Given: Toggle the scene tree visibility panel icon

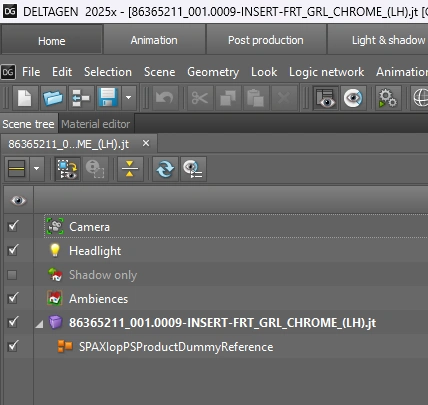Looking at the screenshot, I should pyautogui.click(x=325, y=98).
